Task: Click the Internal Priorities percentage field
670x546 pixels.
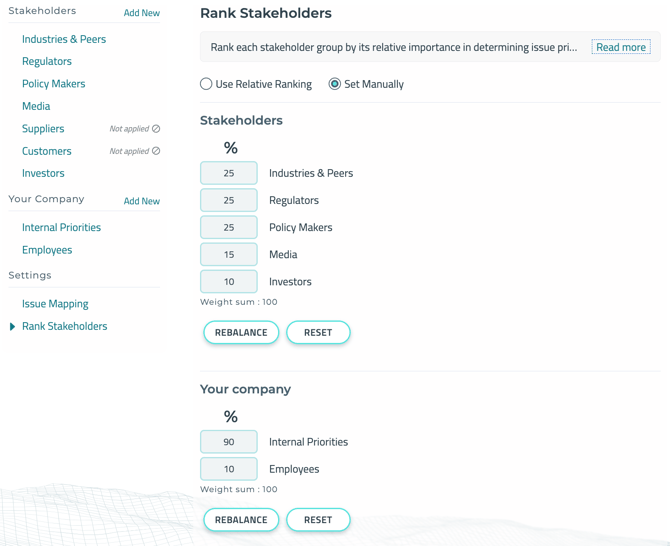Action: (229, 442)
